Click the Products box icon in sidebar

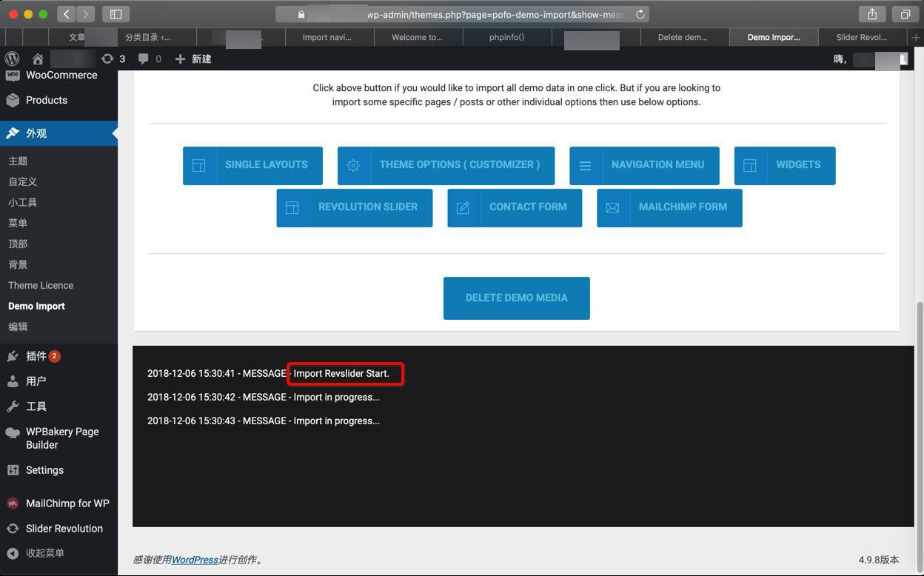point(13,100)
